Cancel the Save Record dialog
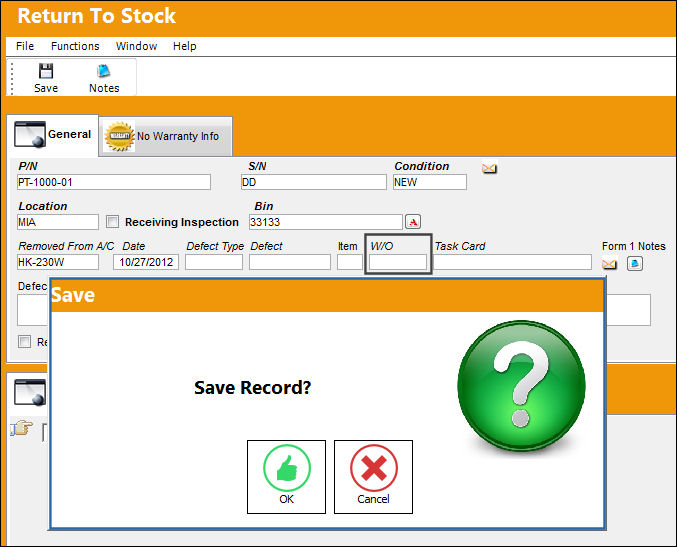Viewport: 677px width, 547px height. point(373,477)
